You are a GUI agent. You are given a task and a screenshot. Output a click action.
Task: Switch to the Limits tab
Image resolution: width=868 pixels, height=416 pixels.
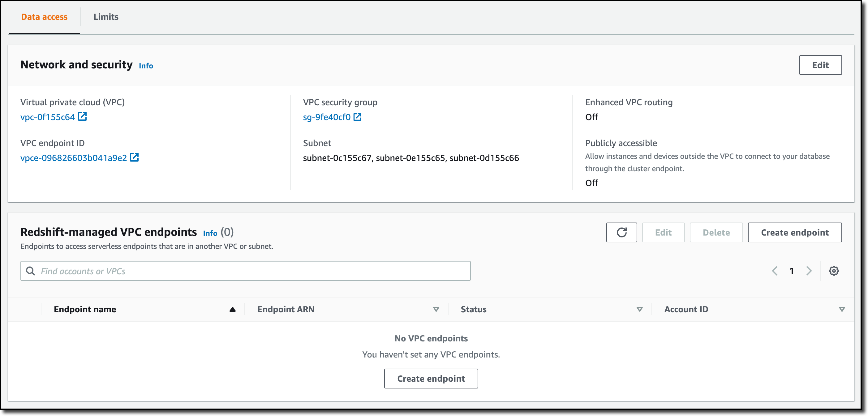(106, 17)
